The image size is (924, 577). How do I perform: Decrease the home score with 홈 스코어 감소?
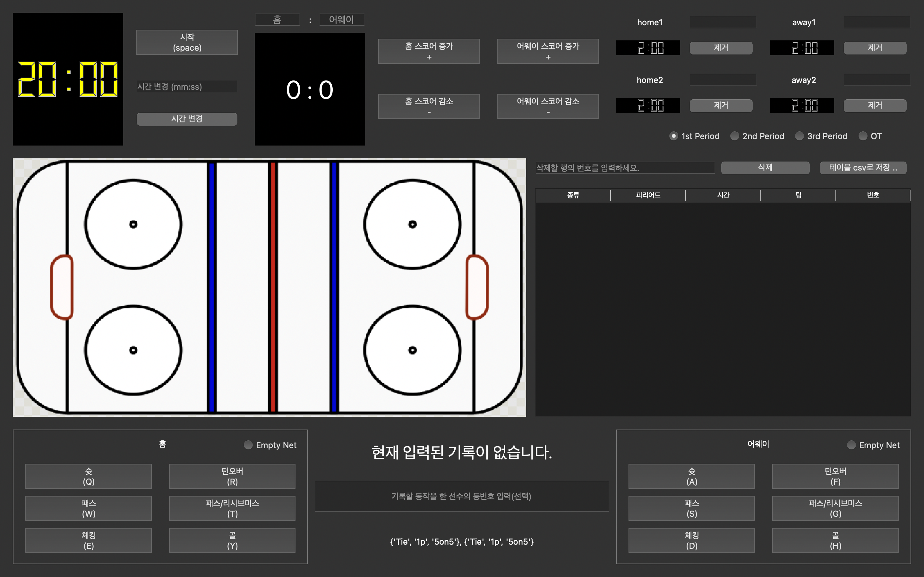point(428,106)
